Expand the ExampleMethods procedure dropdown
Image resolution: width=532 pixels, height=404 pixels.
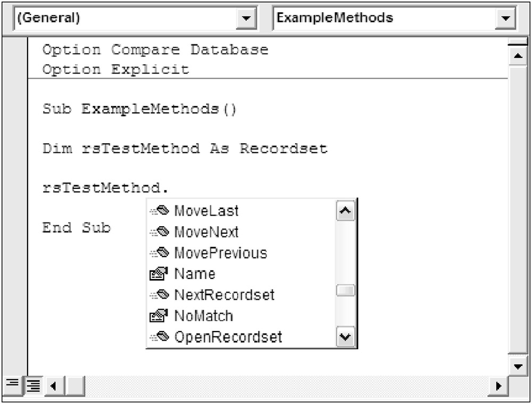pyautogui.click(x=504, y=18)
